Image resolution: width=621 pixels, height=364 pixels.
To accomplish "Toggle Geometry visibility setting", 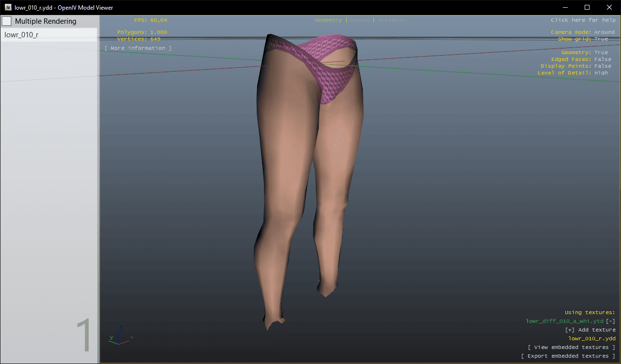I will 601,52.
